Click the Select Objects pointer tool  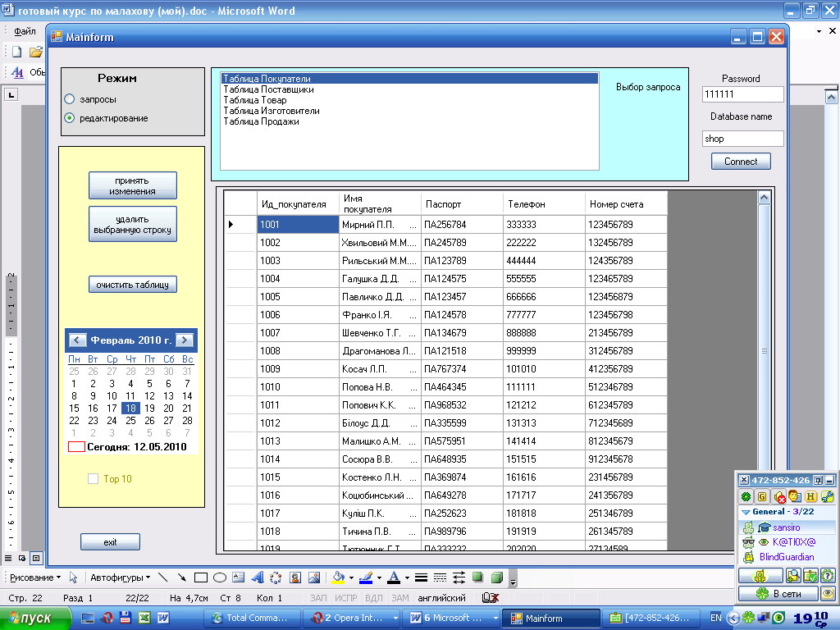[x=73, y=577]
